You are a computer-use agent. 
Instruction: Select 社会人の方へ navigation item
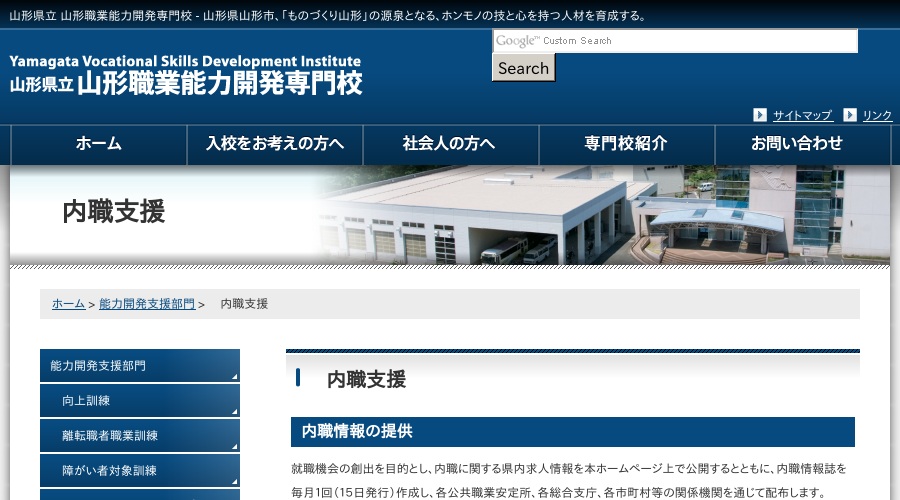tap(450, 144)
